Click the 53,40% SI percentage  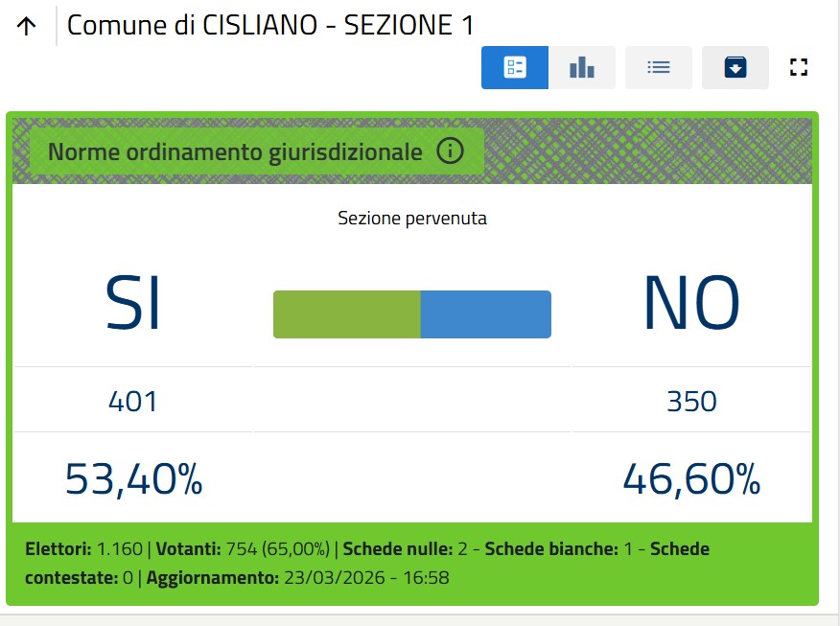tap(133, 478)
